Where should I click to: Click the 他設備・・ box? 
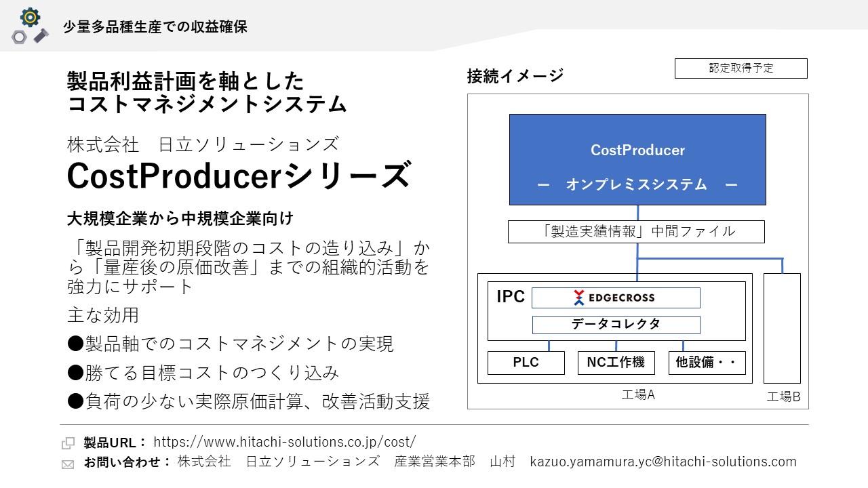707,363
